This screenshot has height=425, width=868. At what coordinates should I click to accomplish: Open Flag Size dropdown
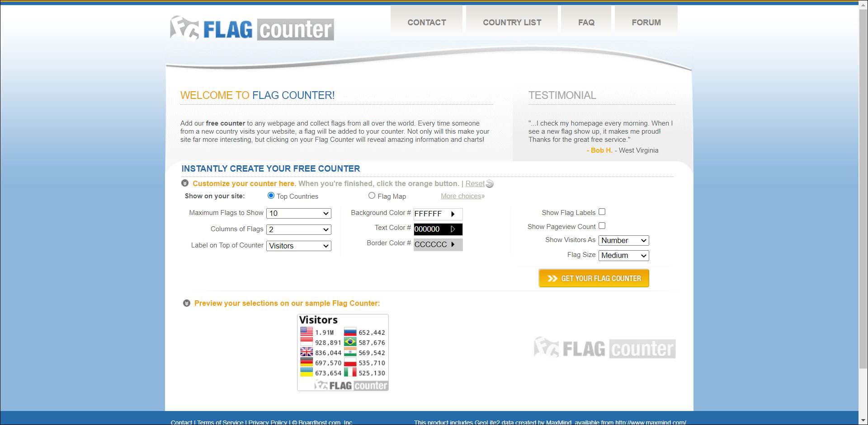(624, 255)
